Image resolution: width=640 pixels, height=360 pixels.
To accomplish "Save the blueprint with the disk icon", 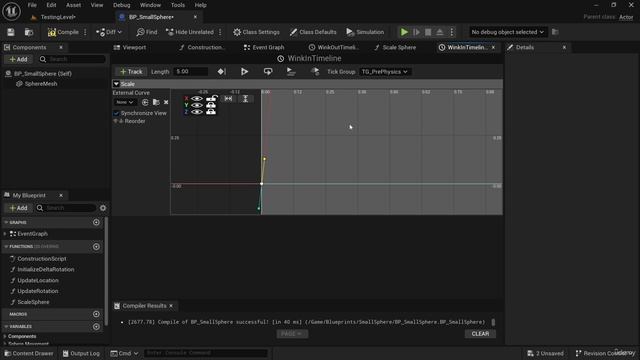I will (11, 32).
